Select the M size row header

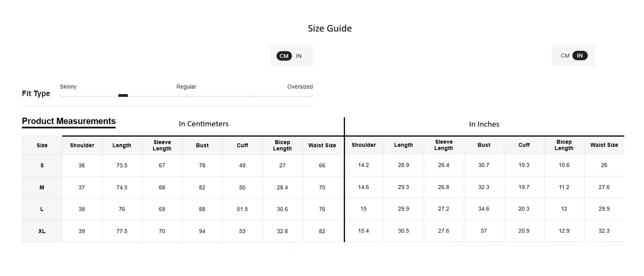tap(42, 187)
